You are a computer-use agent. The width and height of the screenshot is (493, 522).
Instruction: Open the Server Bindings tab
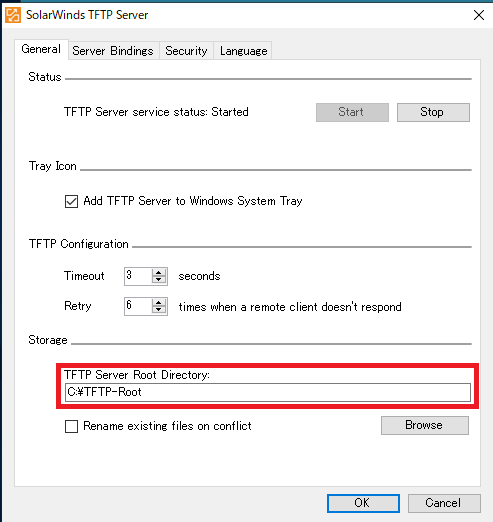click(113, 51)
